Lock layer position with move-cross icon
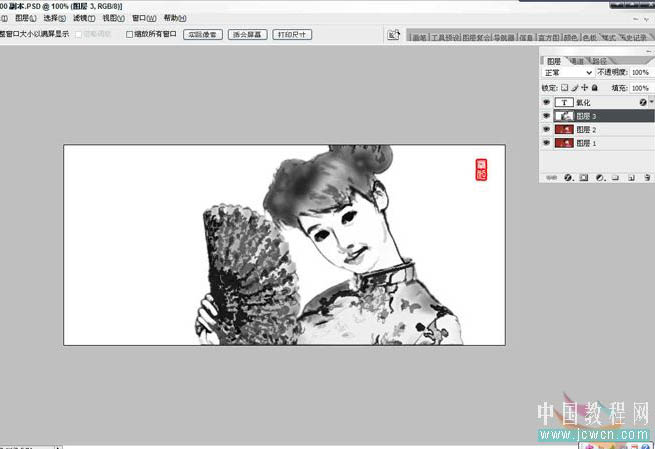This screenshot has width=655, height=449. (586, 88)
